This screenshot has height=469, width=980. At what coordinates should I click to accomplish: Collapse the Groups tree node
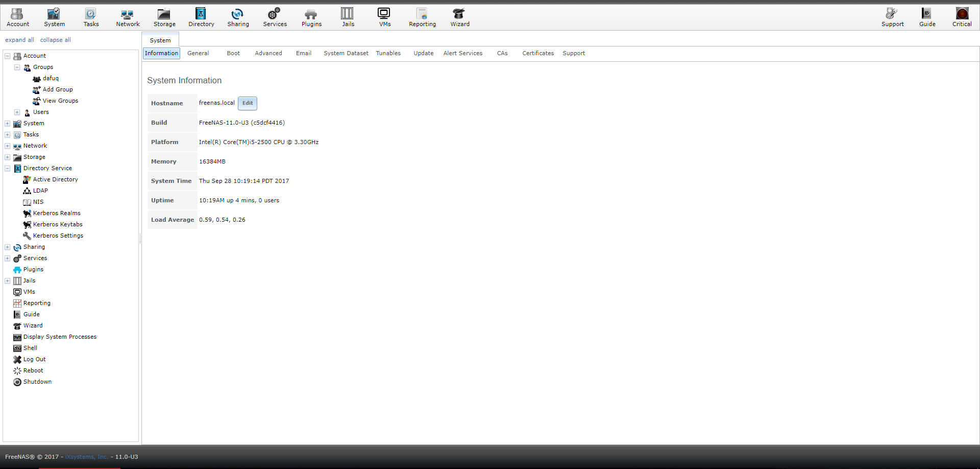(x=17, y=67)
